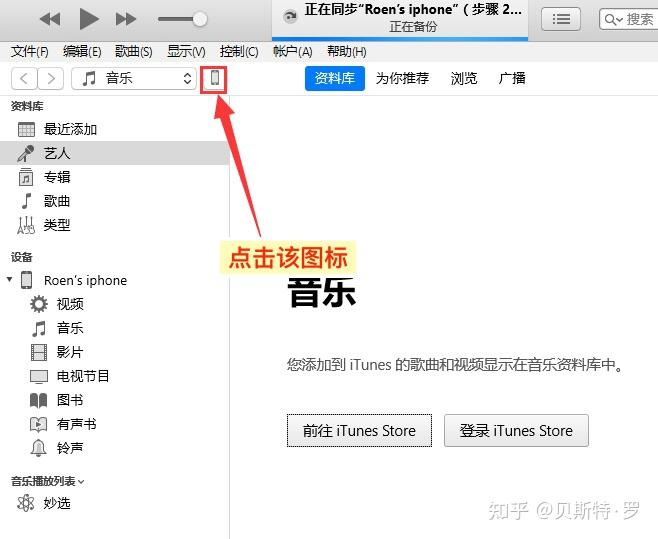The width and height of the screenshot is (658, 539).
Task: Switch to the 浏览 tab
Action: coord(464,78)
